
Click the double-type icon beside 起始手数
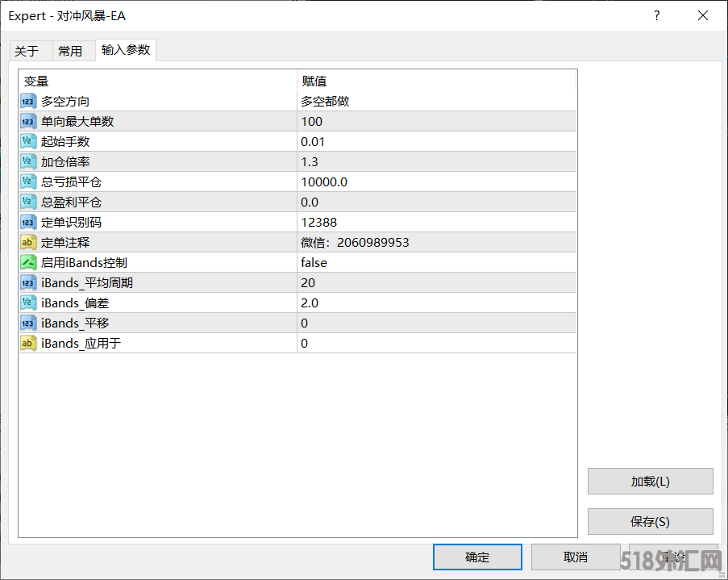(x=28, y=142)
